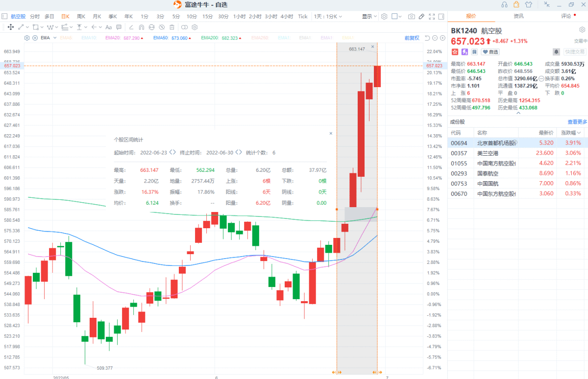Click the note bookmark icon near 自选
The height and width of the screenshot is (379, 588).
click(x=474, y=51)
